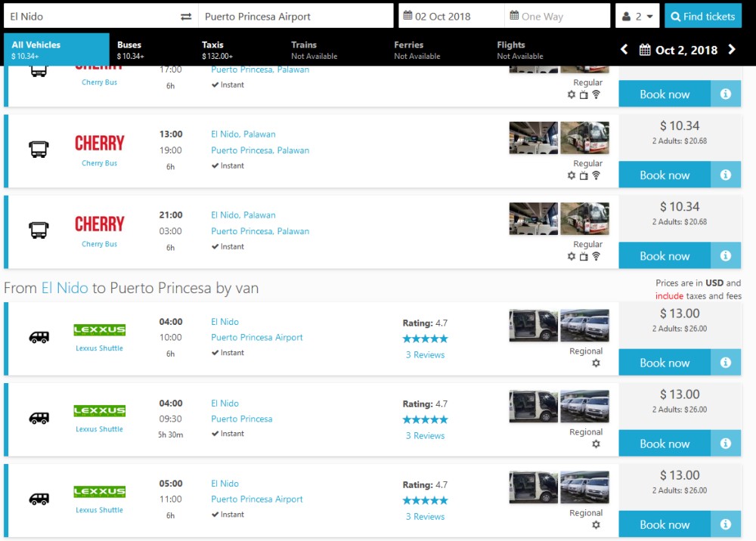Open the 02 Oct 2018 departure date picker
756x541 pixels.
pos(451,17)
